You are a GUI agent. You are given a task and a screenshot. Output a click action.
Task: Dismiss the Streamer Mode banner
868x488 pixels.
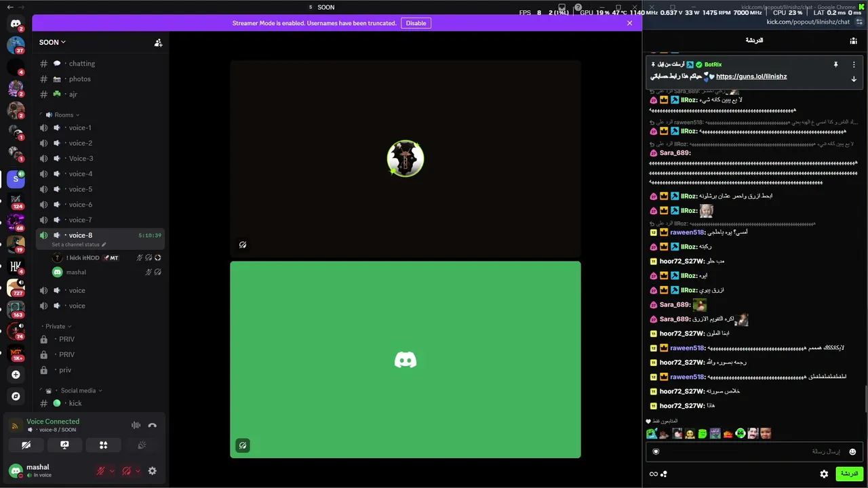629,23
